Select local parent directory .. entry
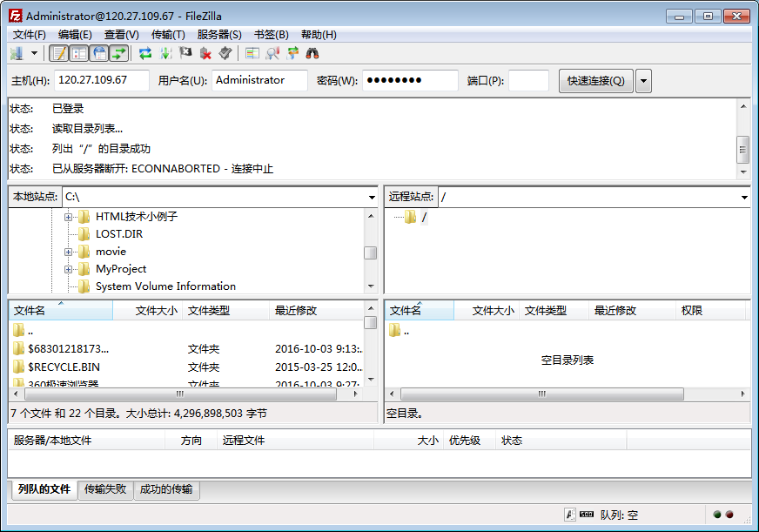The image size is (759, 532). 186,331
